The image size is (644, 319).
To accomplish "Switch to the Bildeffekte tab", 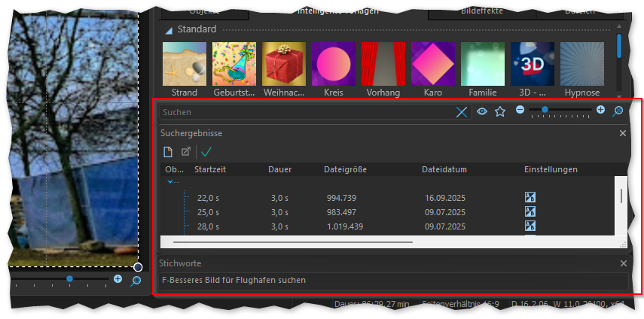I will 481,12.
